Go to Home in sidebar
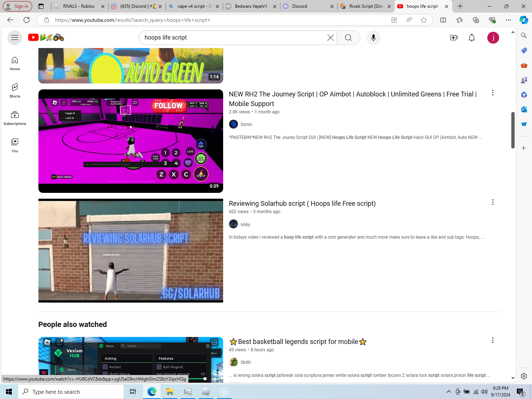 coord(15,64)
